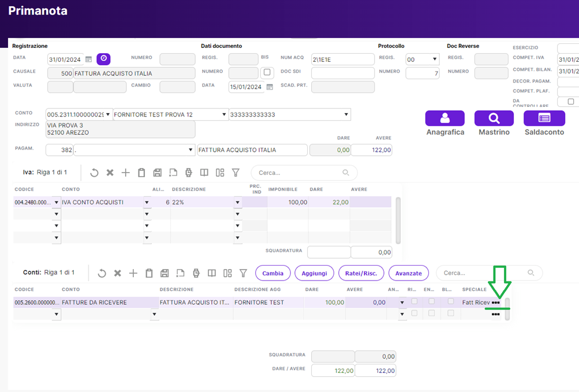Click the Anagrafica person icon button
Viewport: 579px width, 392px height.
[x=444, y=118]
